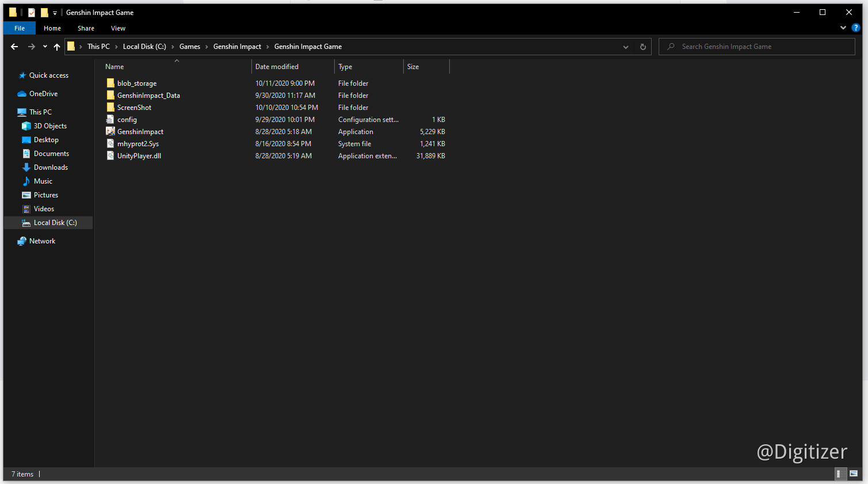Open OneDrive in navigation pane
The width and height of the screenshot is (868, 484).
[x=44, y=94]
